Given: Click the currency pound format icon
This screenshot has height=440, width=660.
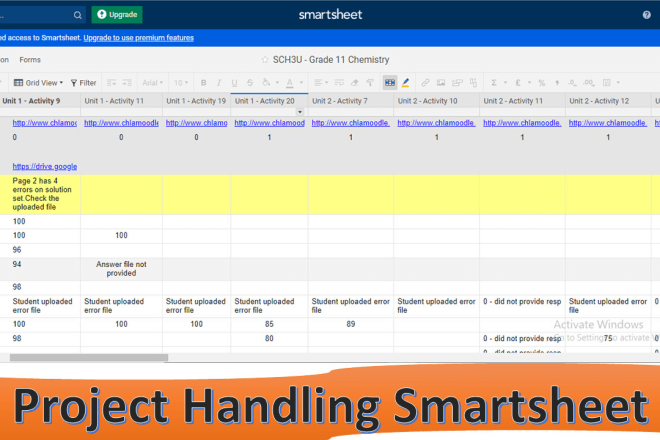Looking at the screenshot, I should 518,83.
